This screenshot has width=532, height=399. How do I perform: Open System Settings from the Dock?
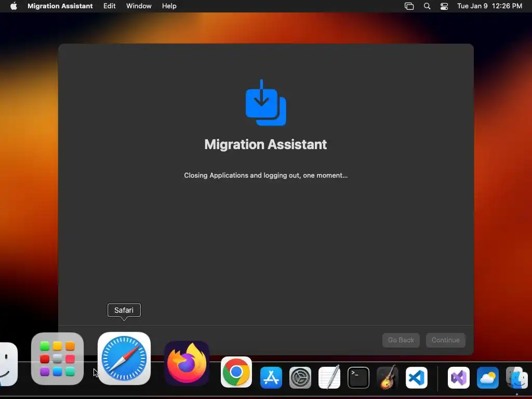click(x=300, y=378)
